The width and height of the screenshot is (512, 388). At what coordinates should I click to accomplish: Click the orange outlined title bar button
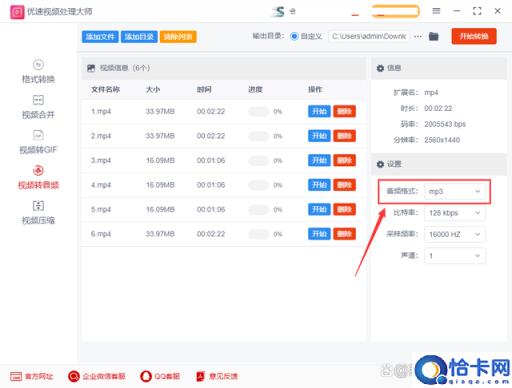395,11
